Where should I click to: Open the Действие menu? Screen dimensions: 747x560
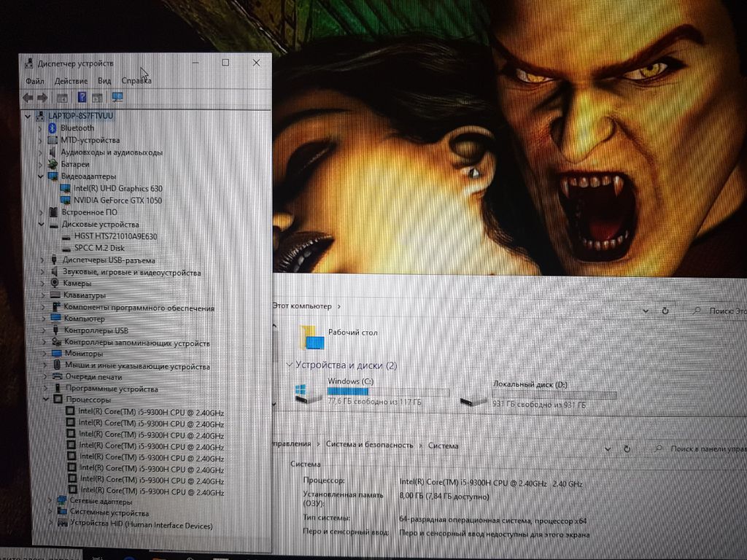[x=71, y=81]
